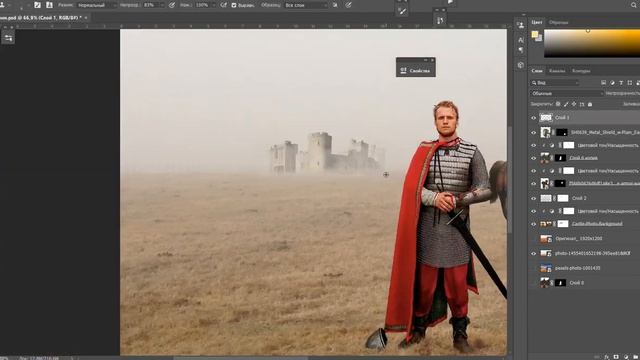640x360 pixels.
Task: Switch to the Образцы tab
Action: [x=558, y=22]
